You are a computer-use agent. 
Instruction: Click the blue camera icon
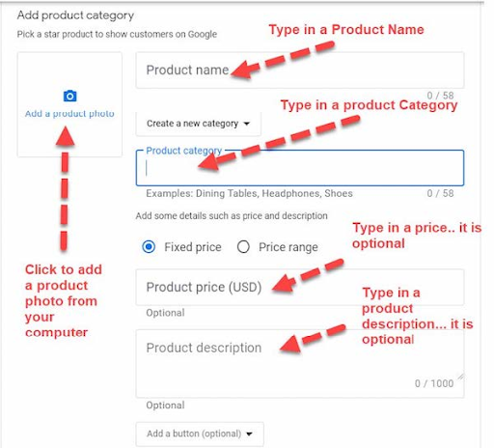click(x=69, y=96)
